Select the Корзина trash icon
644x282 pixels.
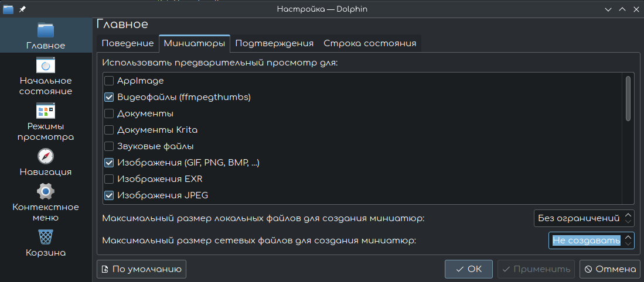[x=45, y=237]
